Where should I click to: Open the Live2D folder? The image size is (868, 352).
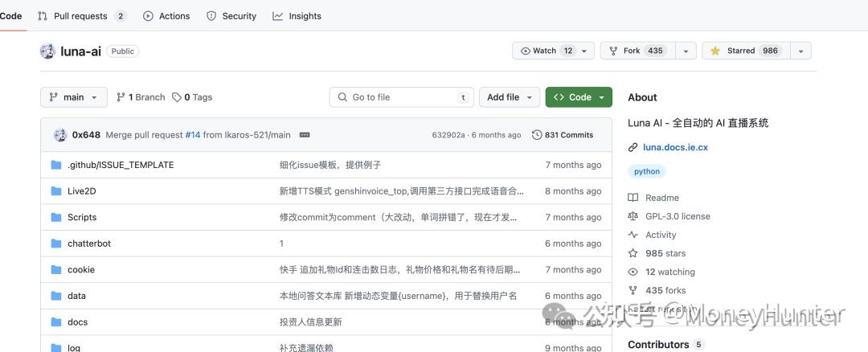[x=81, y=191]
